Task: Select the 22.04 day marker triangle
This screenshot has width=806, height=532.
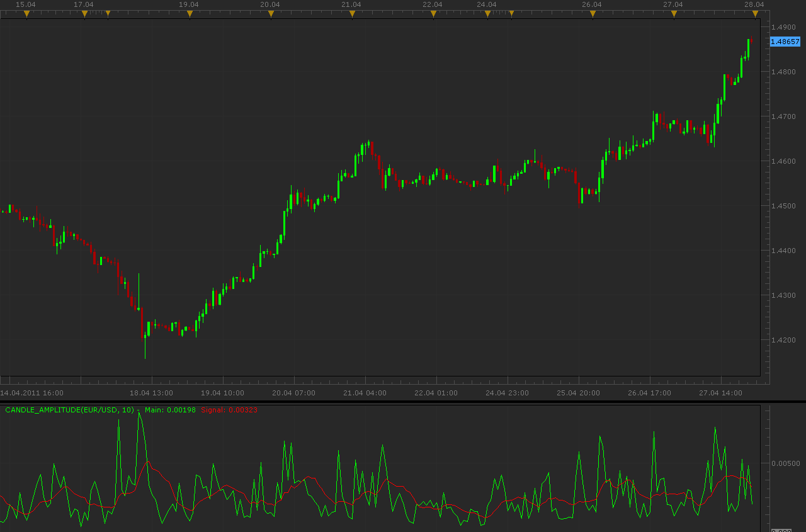Action: 433,13
